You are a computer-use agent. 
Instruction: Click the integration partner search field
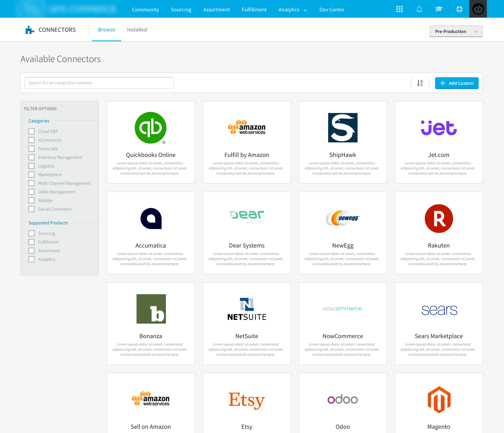click(99, 83)
